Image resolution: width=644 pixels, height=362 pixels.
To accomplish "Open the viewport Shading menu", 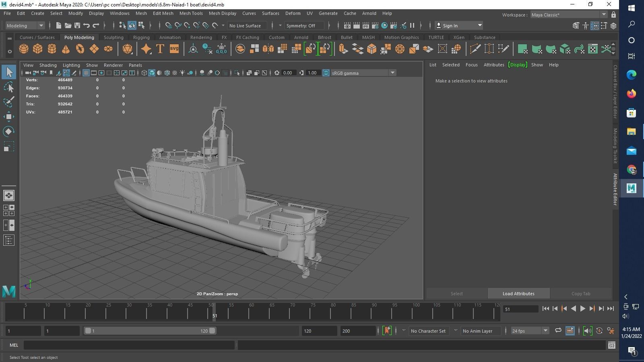I will 48,65.
